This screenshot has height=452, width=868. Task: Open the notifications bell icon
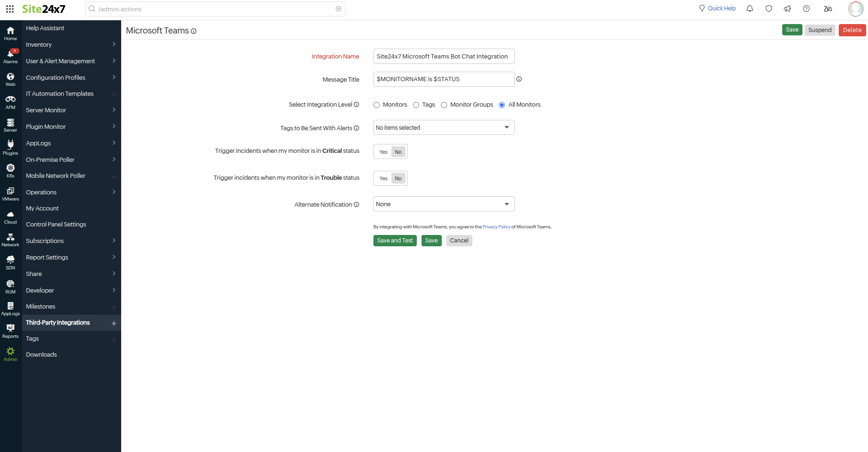(750, 8)
